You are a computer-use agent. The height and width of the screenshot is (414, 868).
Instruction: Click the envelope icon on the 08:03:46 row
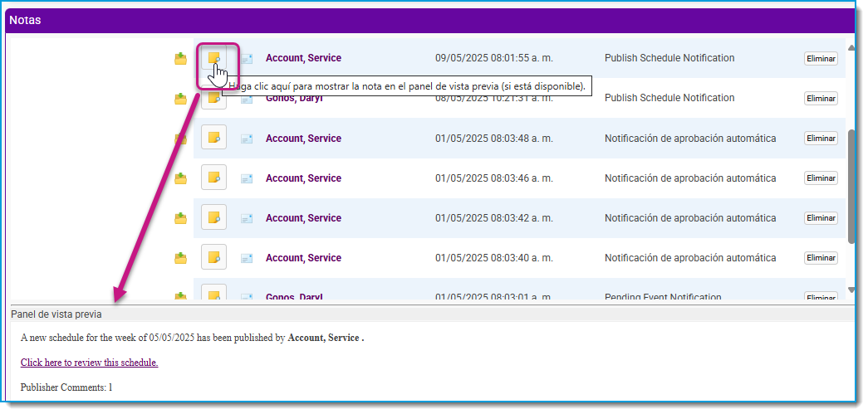click(247, 178)
